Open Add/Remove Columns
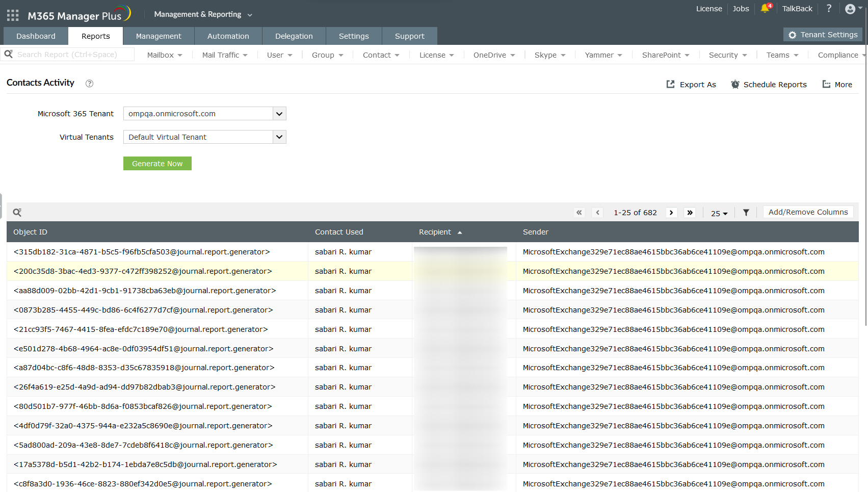 (x=808, y=212)
